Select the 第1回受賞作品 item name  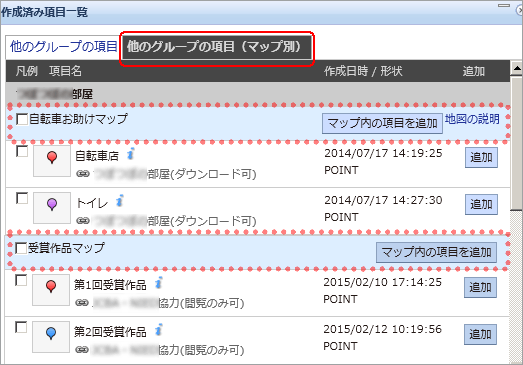coord(110,285)
